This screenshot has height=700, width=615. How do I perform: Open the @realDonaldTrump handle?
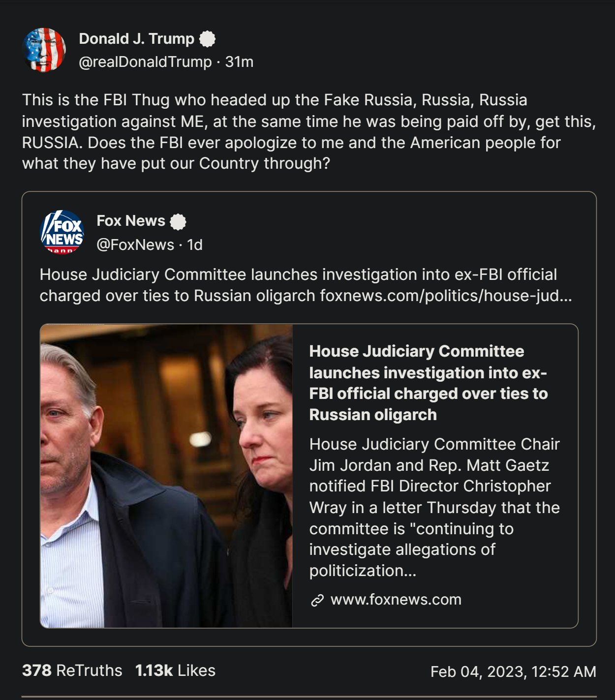pyautogui.click(x=145, y=62)
